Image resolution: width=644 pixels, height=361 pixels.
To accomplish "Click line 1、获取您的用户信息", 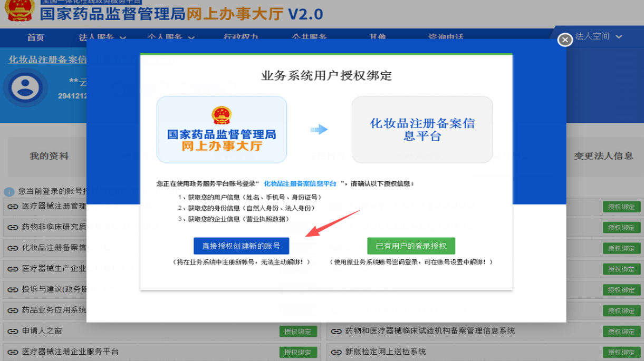I will coord(249,197).
